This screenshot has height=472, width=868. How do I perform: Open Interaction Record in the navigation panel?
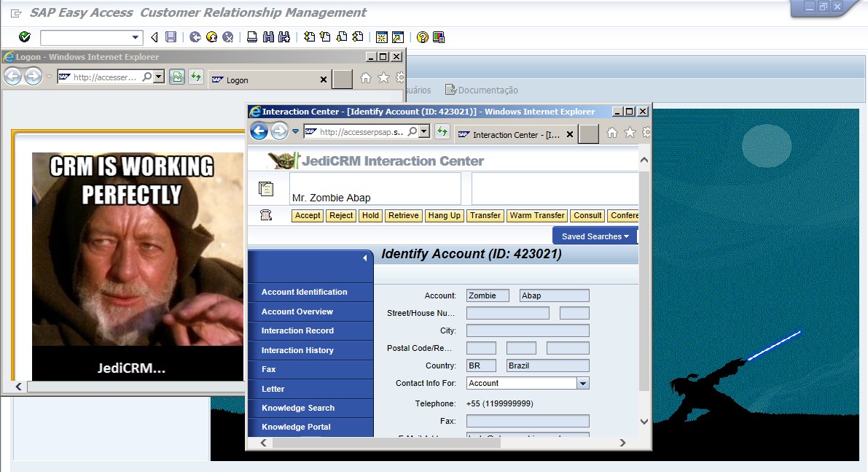tap(298, 330)
